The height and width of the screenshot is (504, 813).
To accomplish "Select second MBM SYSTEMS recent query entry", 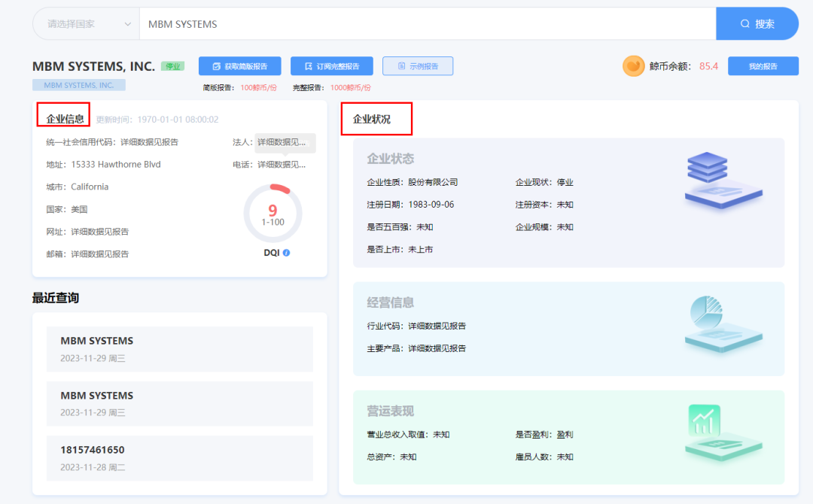I will point(179,404).
